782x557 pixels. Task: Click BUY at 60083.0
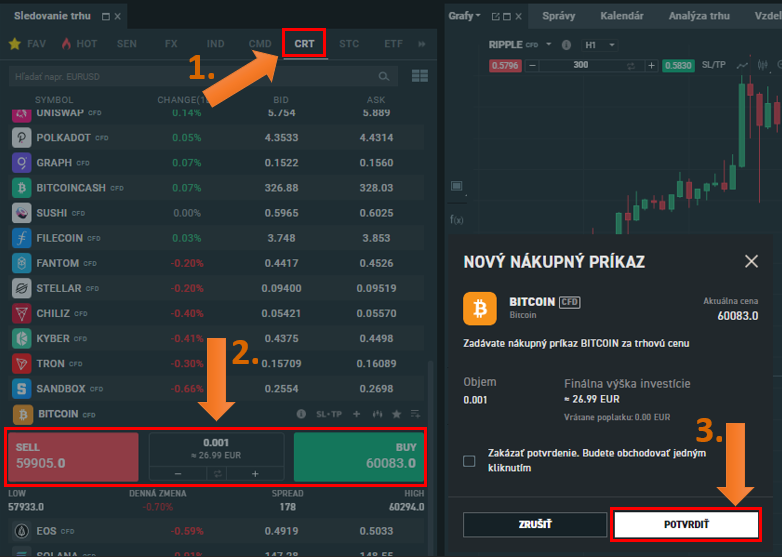coord(359,456)
